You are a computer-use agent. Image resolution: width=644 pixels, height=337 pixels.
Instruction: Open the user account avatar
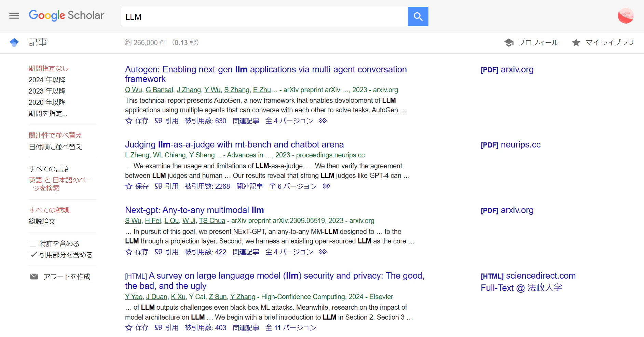coord(626,16)
